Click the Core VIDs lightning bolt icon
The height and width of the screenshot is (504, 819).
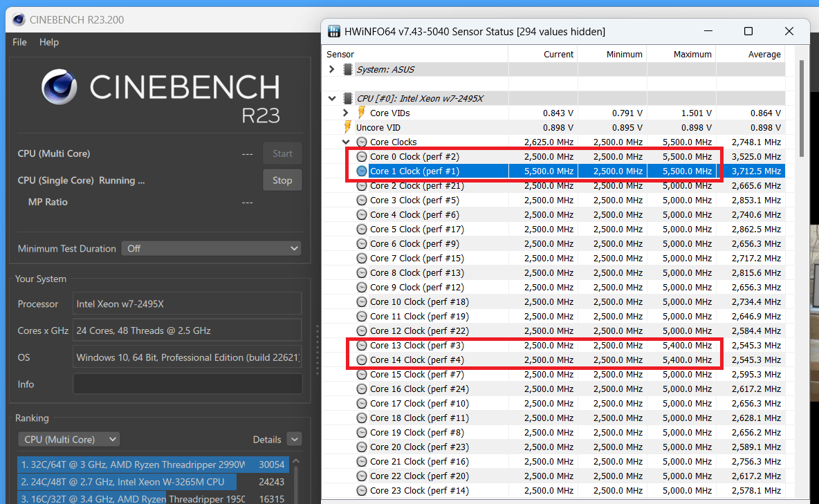(x=361, y=113)
